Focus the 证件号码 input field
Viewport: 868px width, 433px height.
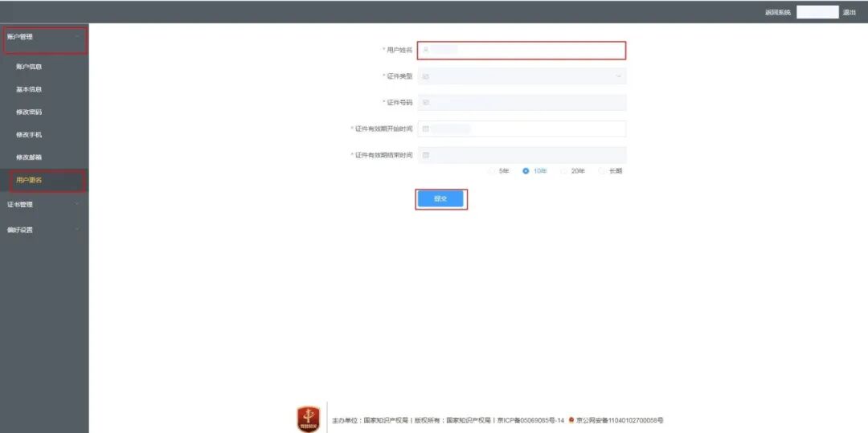pos(522,102)
